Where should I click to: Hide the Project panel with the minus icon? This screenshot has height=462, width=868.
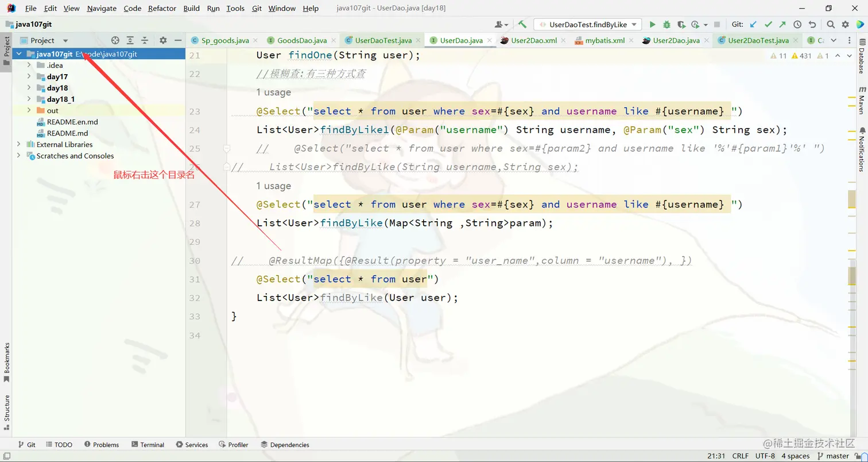(178, 40)
